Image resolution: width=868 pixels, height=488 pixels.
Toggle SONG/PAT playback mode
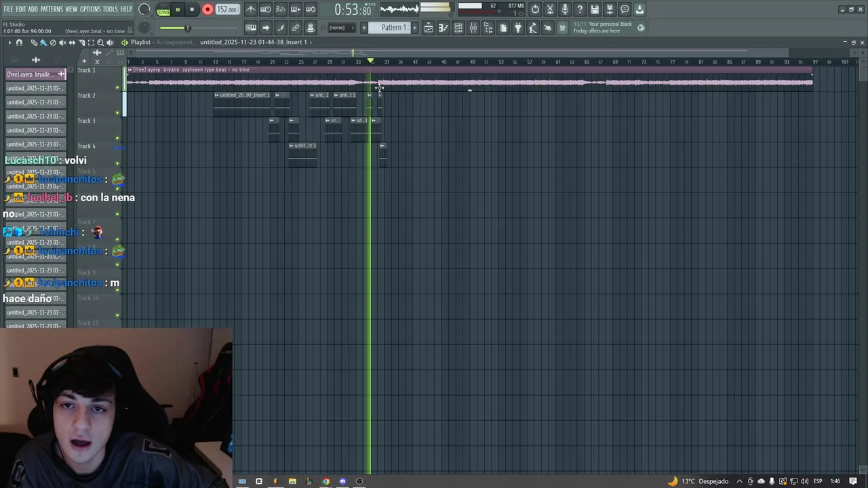(163, 10)
